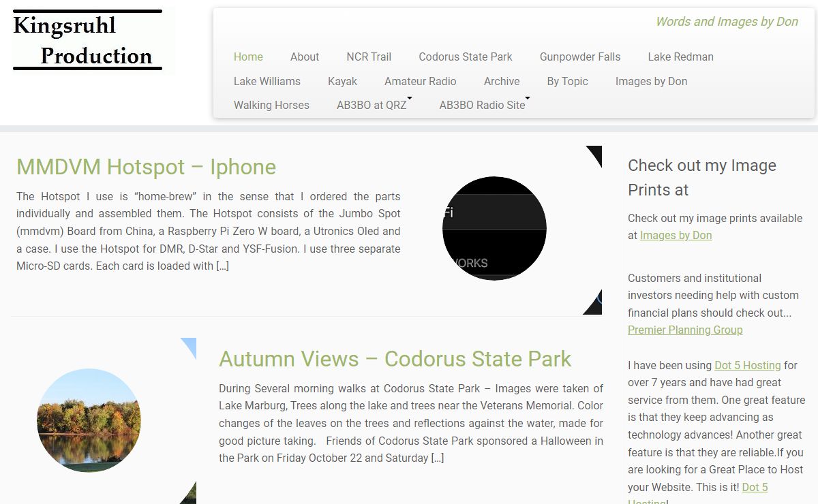Click the Autumn Views circular thumbnail

click(89, 421)
